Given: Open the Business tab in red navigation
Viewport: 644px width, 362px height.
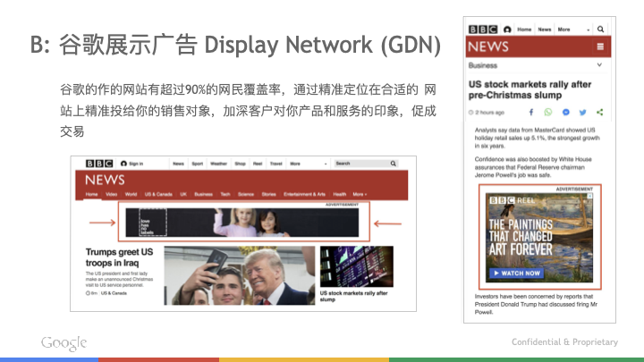Looking at the screenshot, I should click(x=204, y=194).
